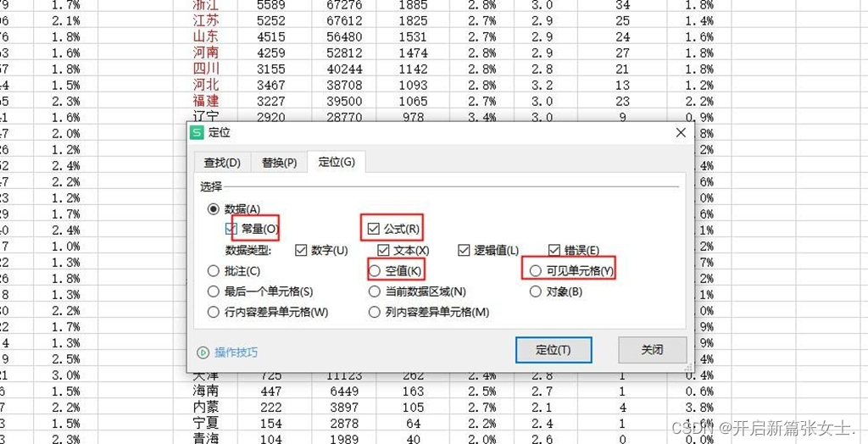Screen dimensions: 868x444
Task: Select the 四川 cell
Action: click(x=205, y=69)
